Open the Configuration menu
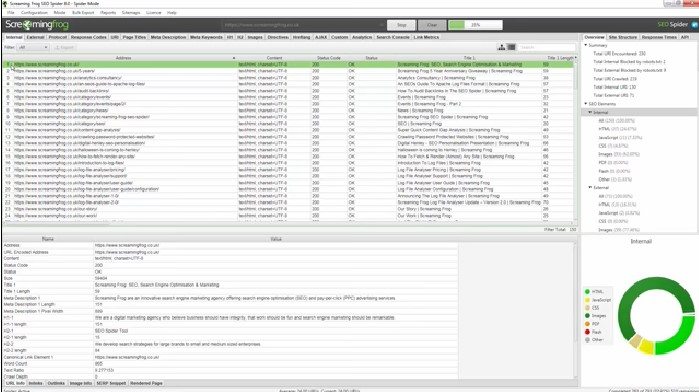 (34, 12)
